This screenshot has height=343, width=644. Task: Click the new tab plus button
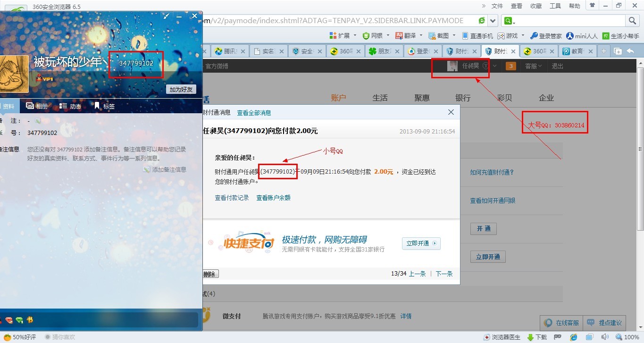click(x=603, y=51)
